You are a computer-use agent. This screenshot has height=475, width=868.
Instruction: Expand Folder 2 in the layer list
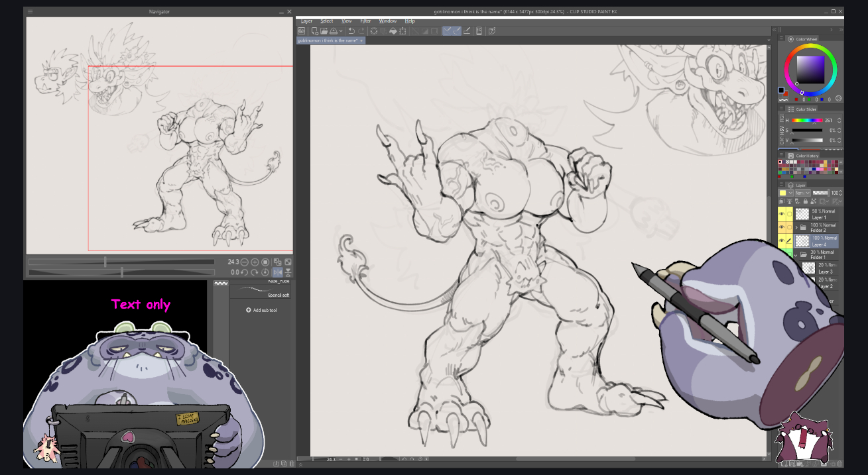coord(796,228)
